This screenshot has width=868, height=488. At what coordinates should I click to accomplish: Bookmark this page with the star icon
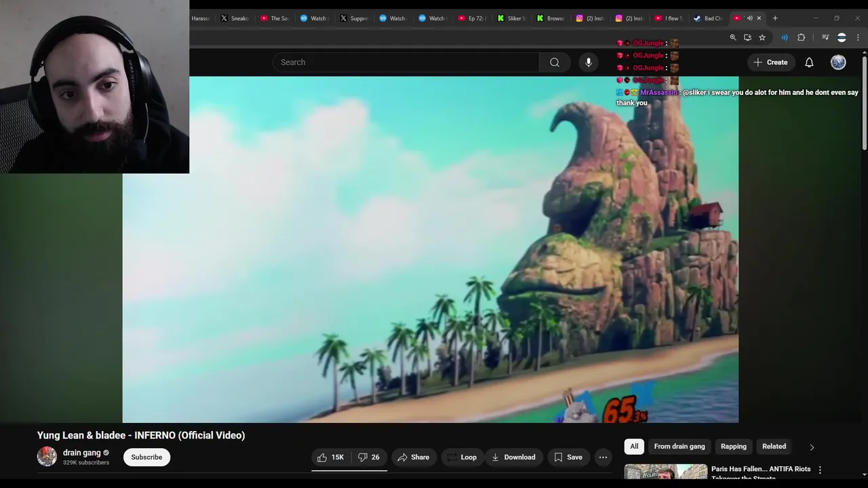[x=762, y=37]
